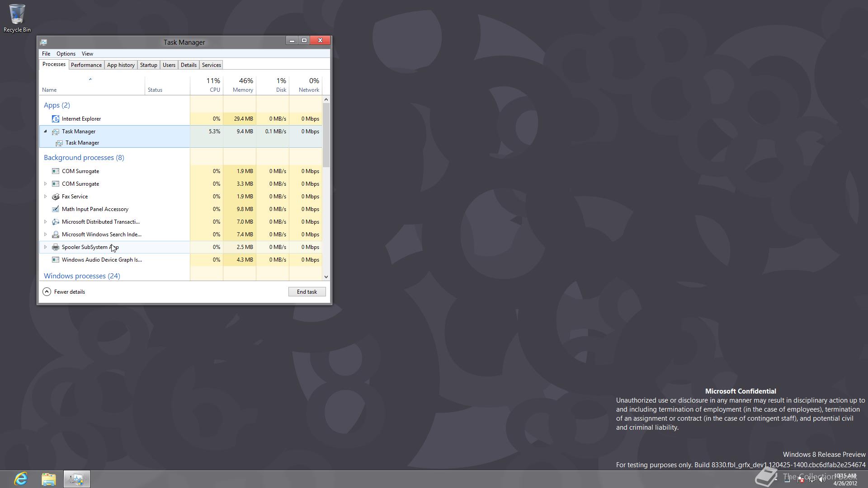Click the process list scrollbar thumb
This screenshot has width=868, height=488.
tap(326, 135)
